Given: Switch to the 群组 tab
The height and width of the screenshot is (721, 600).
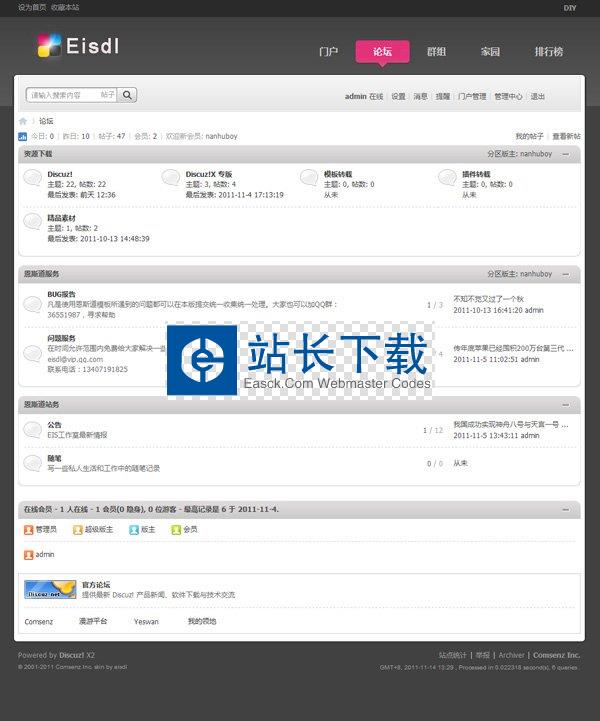Looking at the screenshot, I should tap(436, 52).
